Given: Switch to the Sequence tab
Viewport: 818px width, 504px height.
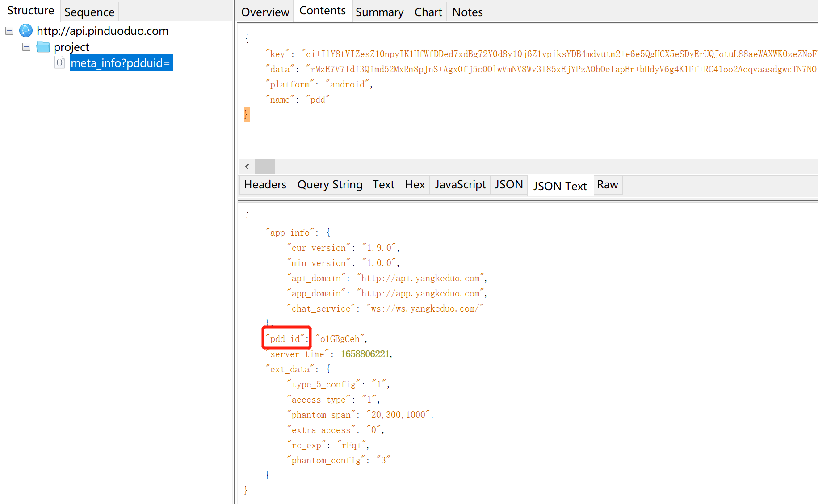Looking at the screenshot, I should point(89,12).
